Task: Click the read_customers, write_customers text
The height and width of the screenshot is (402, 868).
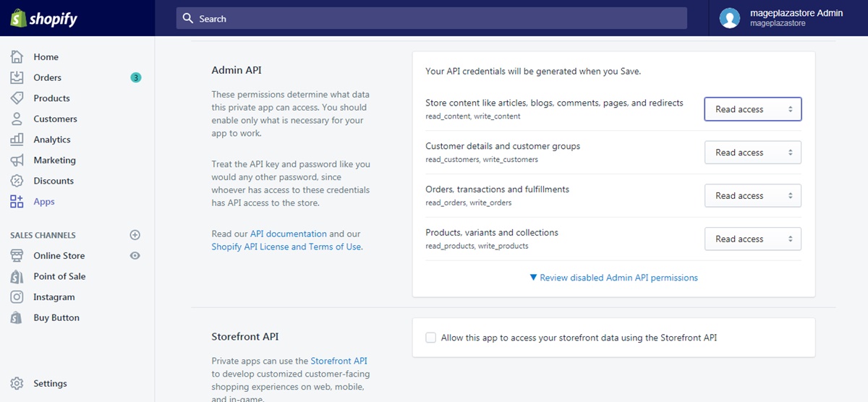Action: click(482, 159)
